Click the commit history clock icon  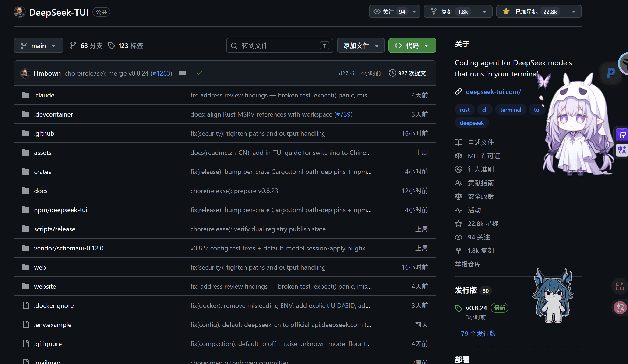(x=392, y=73)
